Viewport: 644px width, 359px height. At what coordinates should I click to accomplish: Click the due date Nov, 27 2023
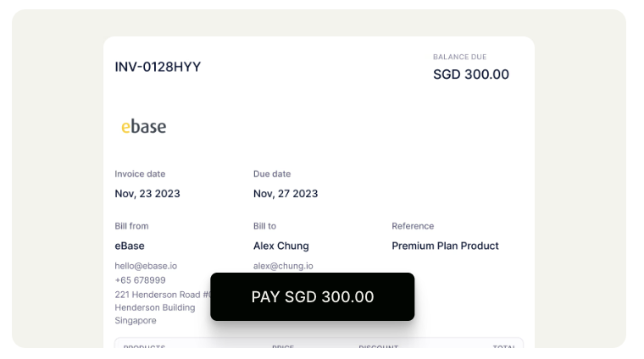click(x=286, y=194)
